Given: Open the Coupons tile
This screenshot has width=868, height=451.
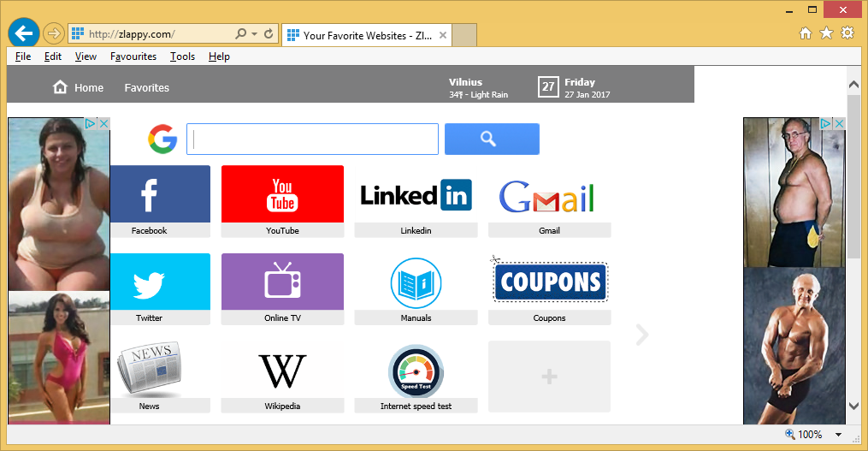Looking at the screenshot, I should 549,288.
